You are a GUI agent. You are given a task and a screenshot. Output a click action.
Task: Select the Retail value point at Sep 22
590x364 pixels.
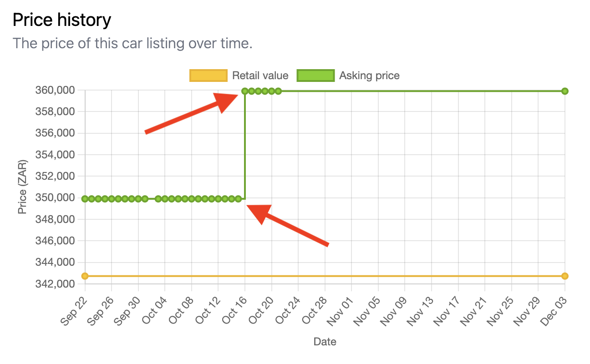(85, 276)
